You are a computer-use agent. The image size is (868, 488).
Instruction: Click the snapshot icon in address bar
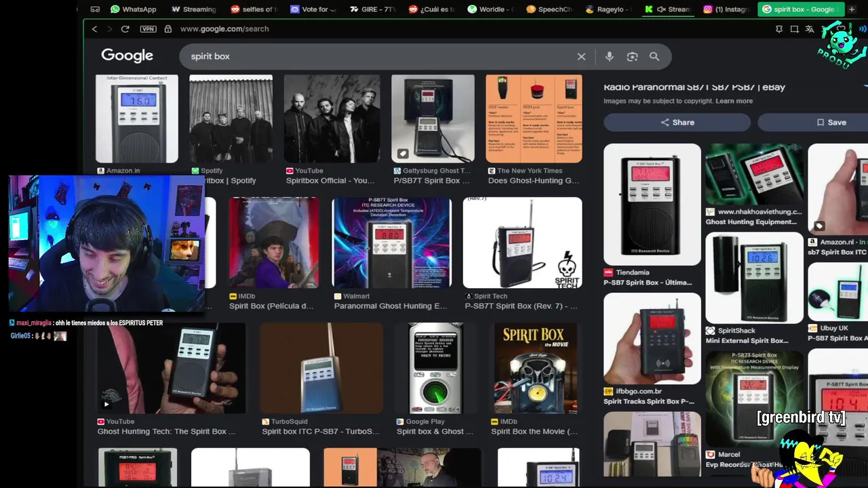click(x=794, y=29)
